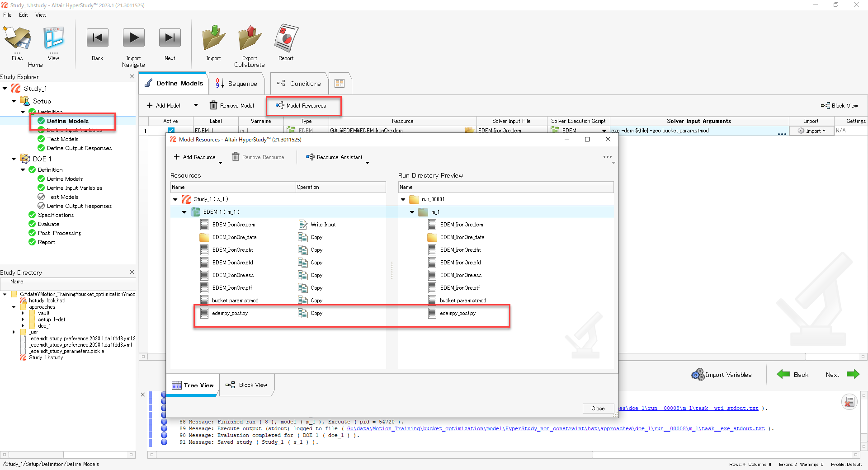Open the Edit menu
868x470 pixels.
[x=24, y=15]
